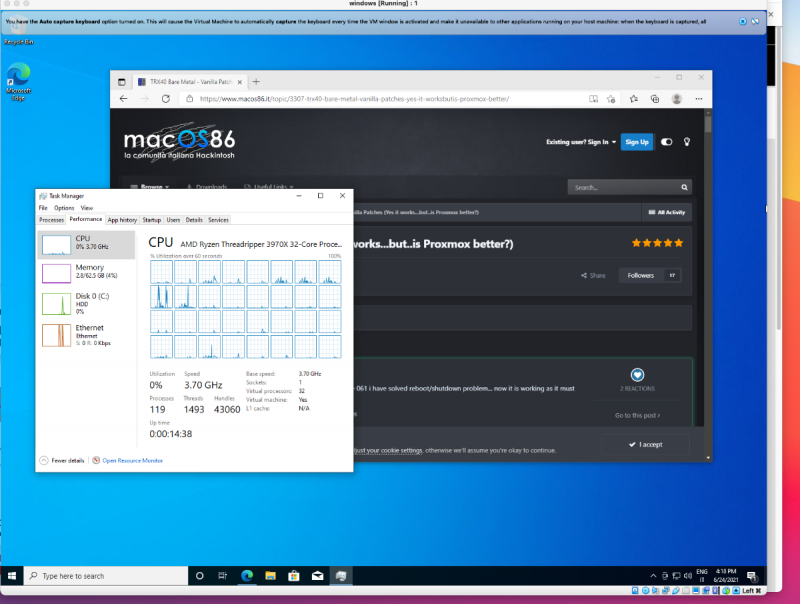Image resolution: width=800 pixels, height=604 pixels.
Task: Click the Sign Up button
Action: tap(637, 142)
